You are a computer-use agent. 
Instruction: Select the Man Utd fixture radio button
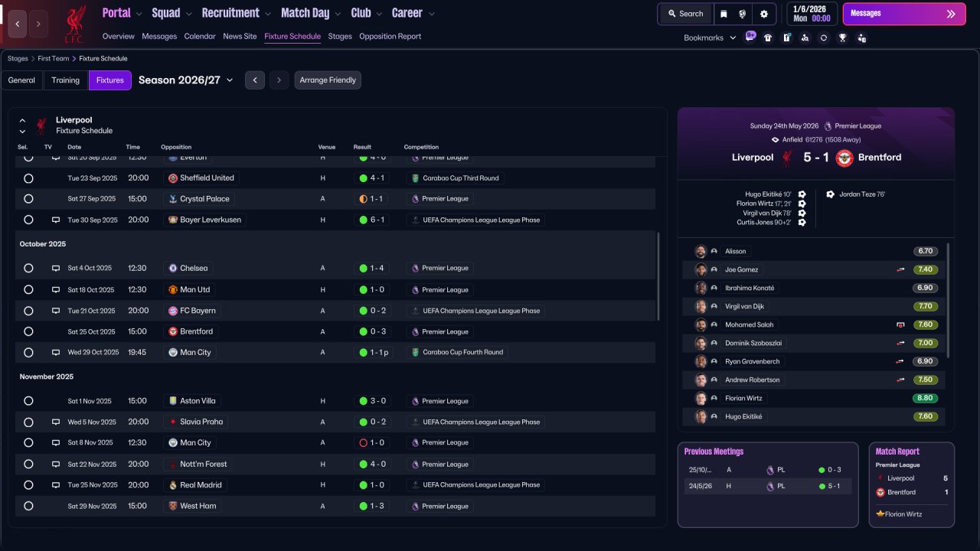point(28,290)
